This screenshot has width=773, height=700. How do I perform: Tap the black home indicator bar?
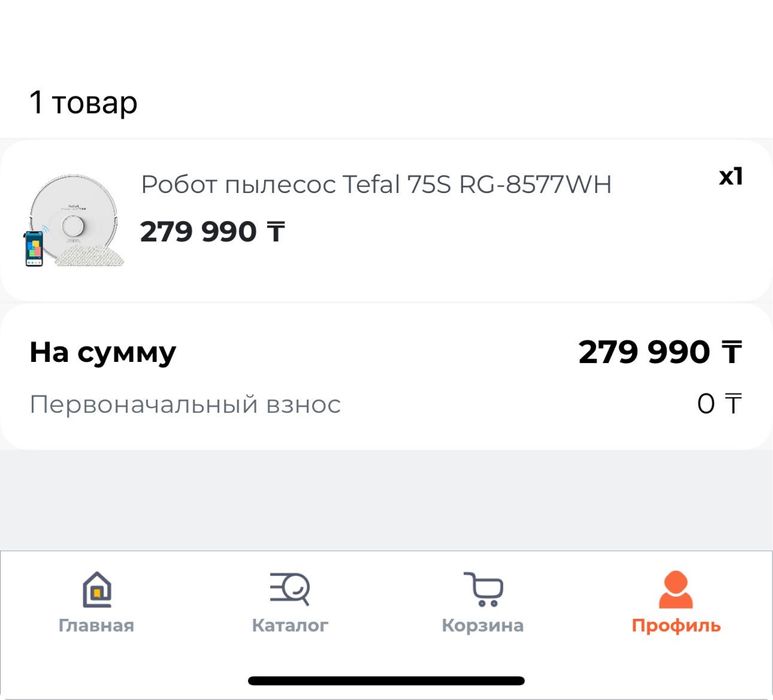click(x=386, y=681)
